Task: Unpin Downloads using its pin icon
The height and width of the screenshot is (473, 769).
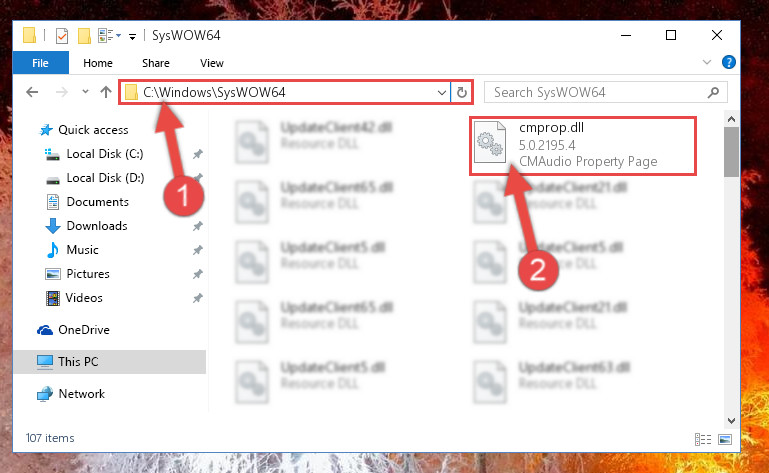Action: [198, 226]
